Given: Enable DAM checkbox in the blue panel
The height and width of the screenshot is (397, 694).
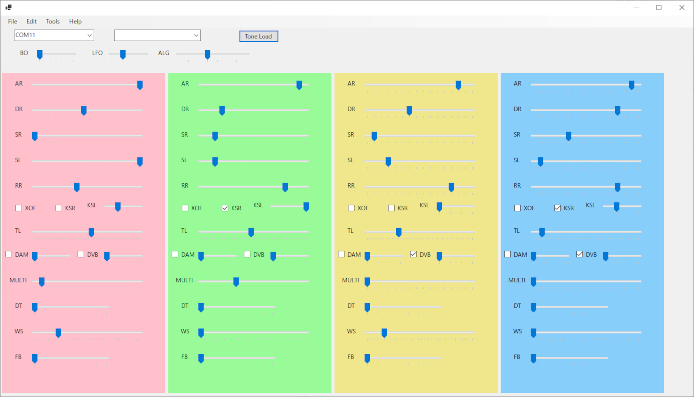Looking at the screenshot, I should pyautogui.click(x=508, y=254).
